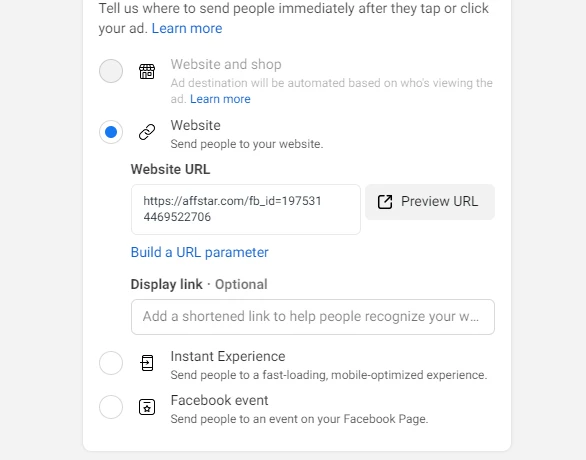The height and width of the screenshot is (460, 586).
Task: Click the chain link icon beside Website
Action: [x=147, y=132]
